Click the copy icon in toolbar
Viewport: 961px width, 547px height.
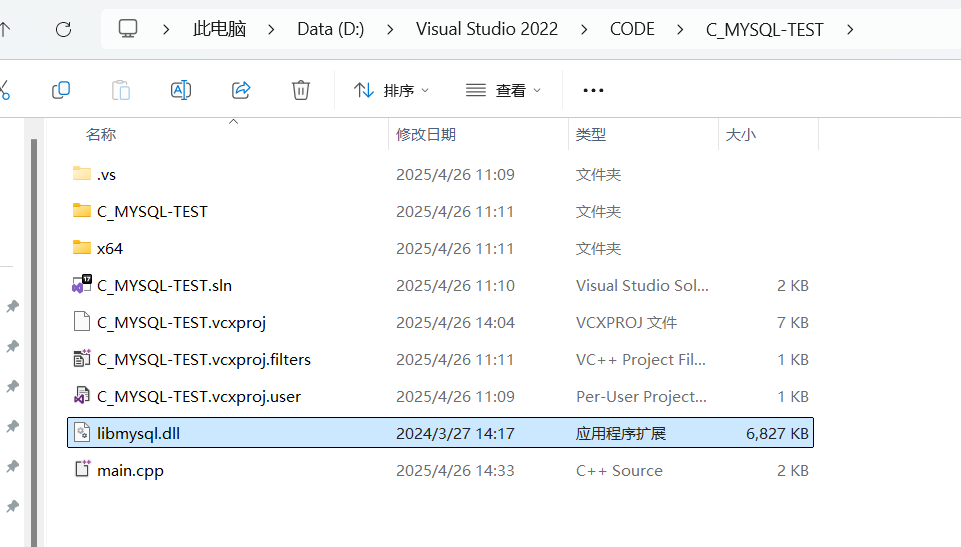click(x=61, y=90)
